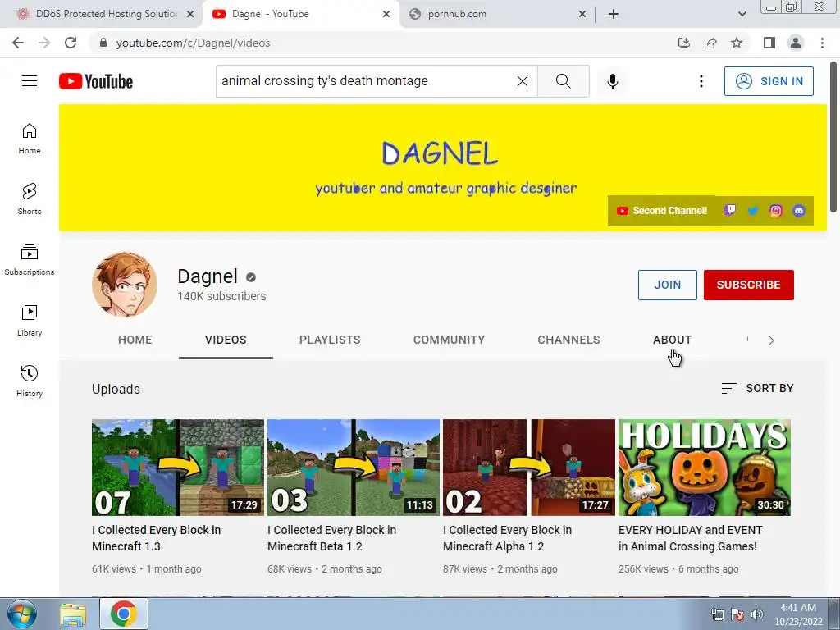Open 'I Collected Every Block in Minecraft Beta 1.2' title
The image size is (840, 630).
[331, 538]
